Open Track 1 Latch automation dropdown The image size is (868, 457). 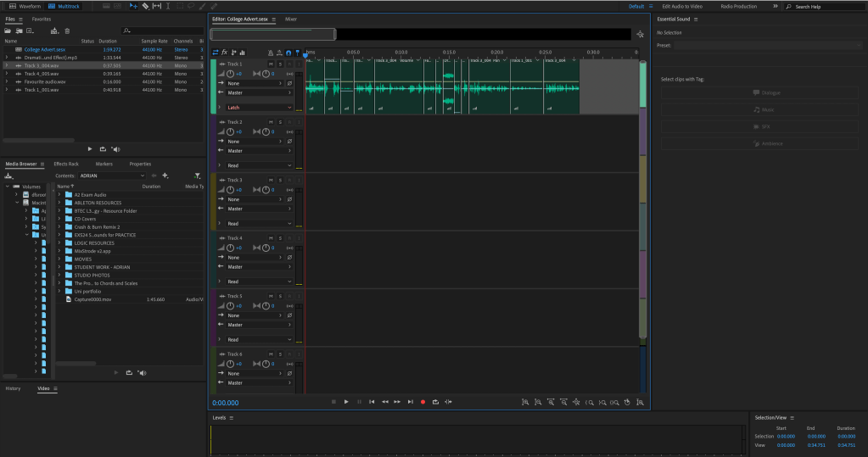tap(259, 108)
